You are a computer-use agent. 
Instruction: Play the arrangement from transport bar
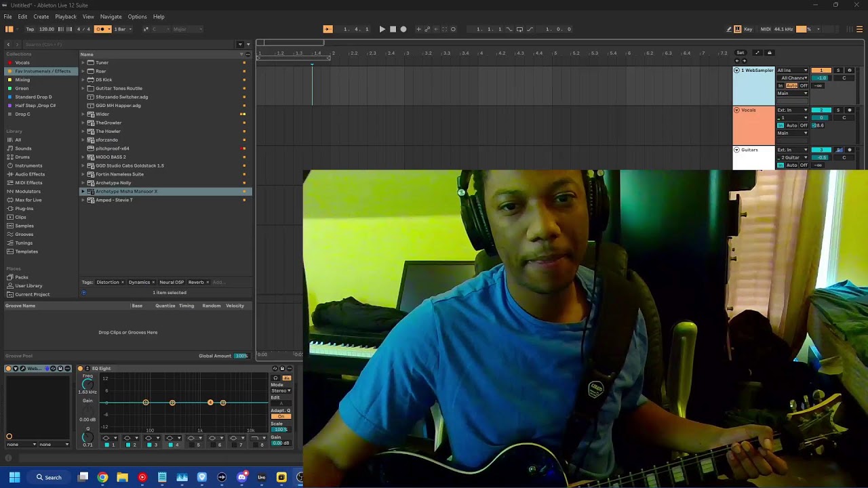tap(382, 29)
